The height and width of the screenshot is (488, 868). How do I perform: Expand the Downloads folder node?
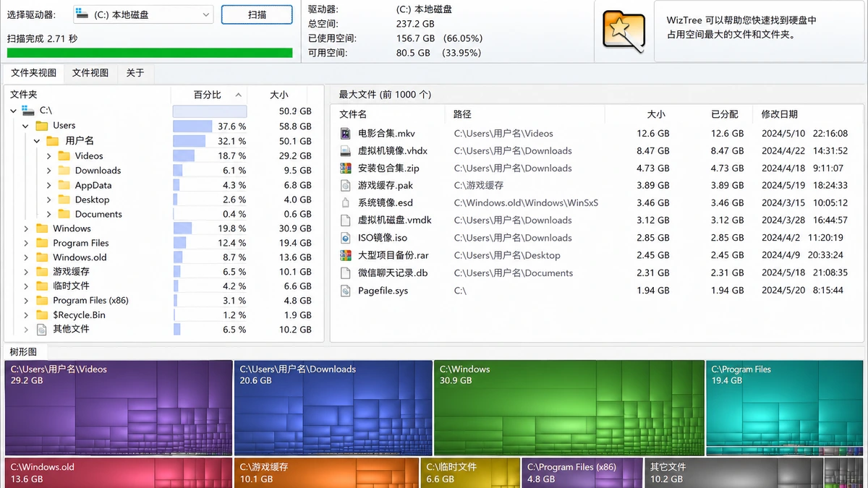click(x=48, y=171)
